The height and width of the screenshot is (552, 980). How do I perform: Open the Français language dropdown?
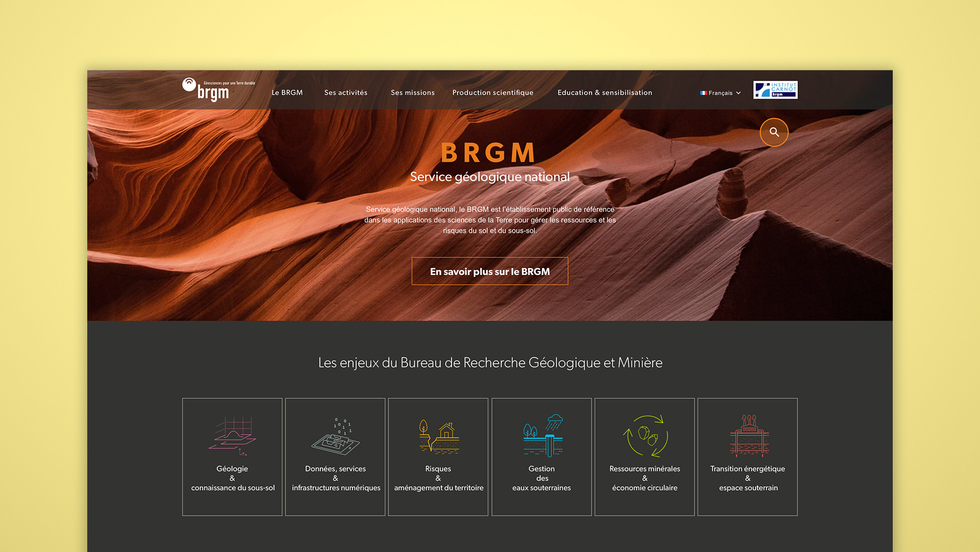tap(720, 93)
